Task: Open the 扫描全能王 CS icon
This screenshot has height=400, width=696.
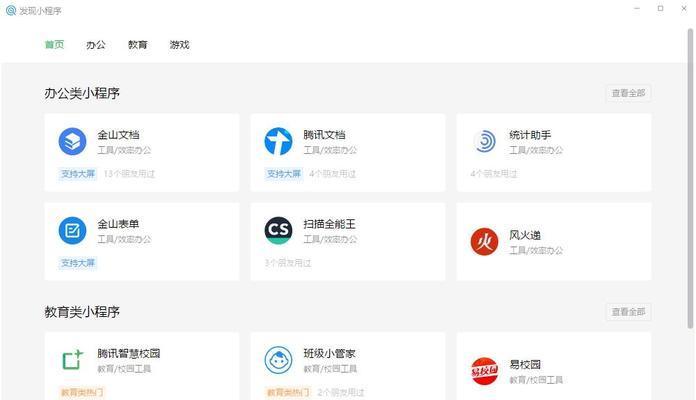Action: [278, 230]
